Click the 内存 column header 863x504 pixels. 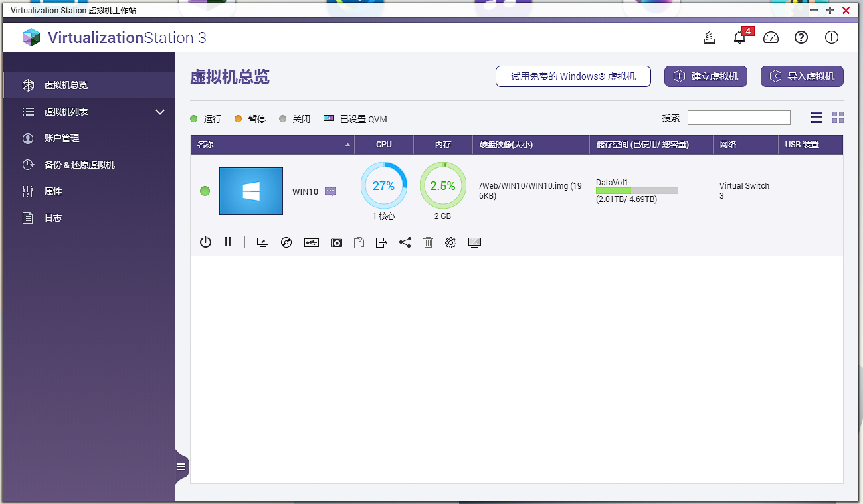(443, 145)
